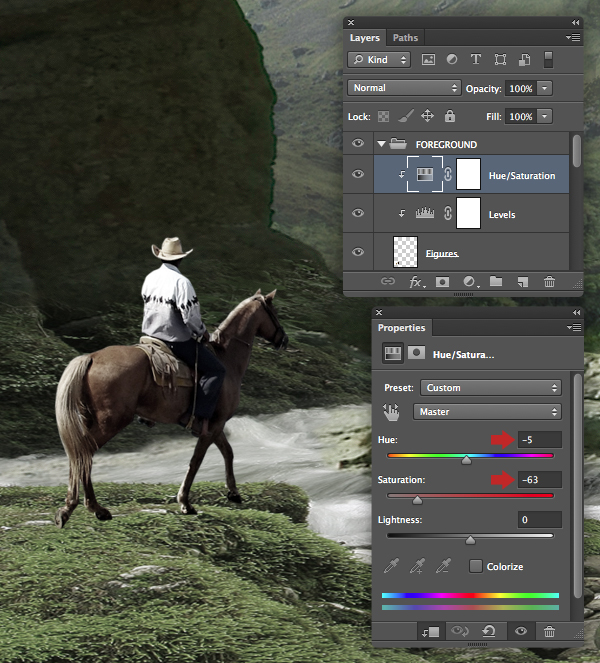This screenshot has width=600, height=663.
Task: Reset to adjustment defaults icon
Action: tap(489, 632)
